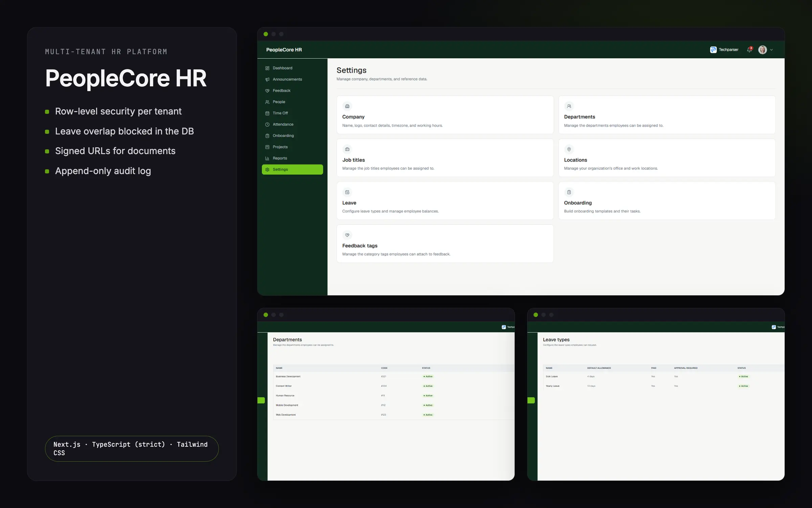Click the PeopleCore HR header brand text
The height and width of the screenshot is (508, 812).
pyautogui.click(x=284, y=50)
